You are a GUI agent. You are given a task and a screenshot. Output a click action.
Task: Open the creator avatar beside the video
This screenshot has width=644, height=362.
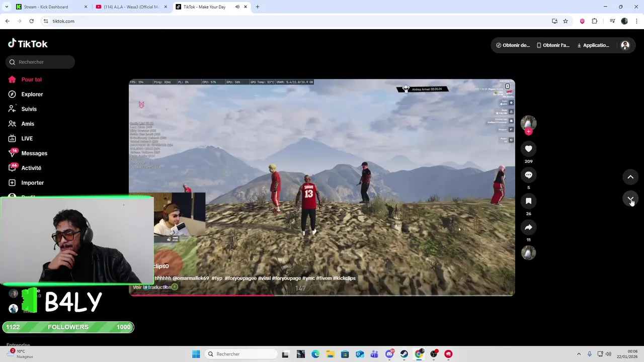pos(528,123)
